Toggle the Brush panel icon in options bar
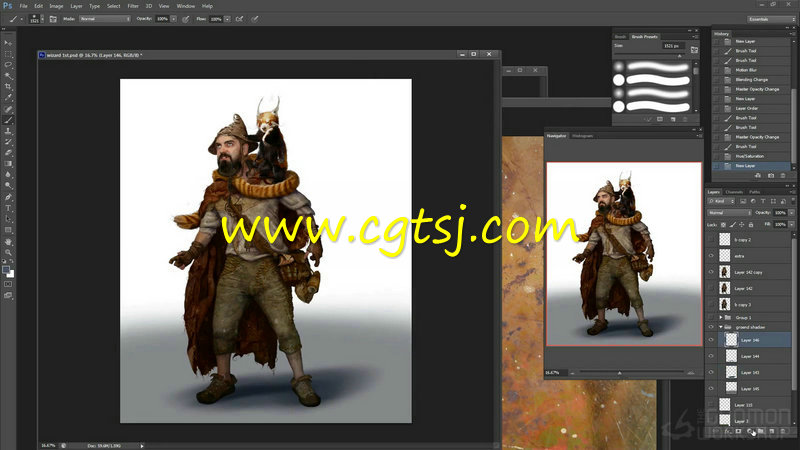 [x=53, y=19]
